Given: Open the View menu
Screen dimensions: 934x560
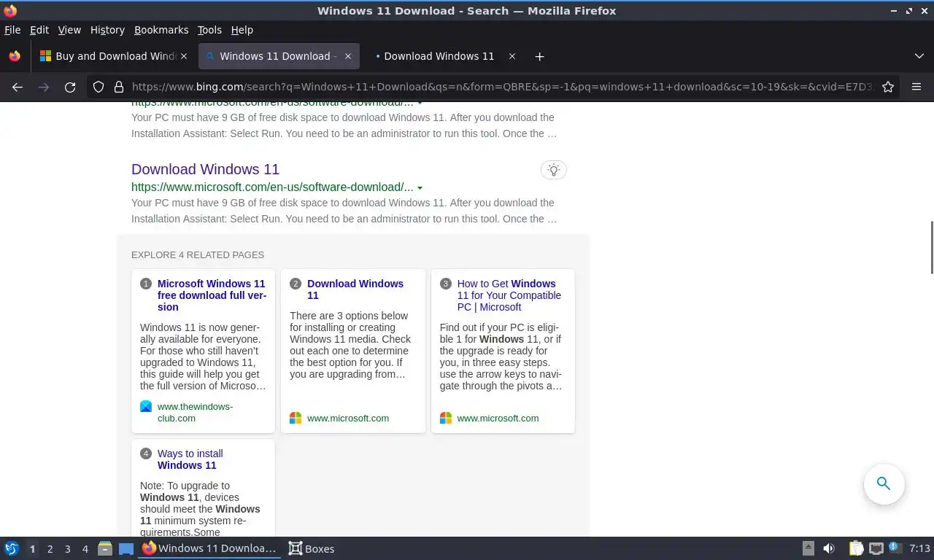Looking at the screenshot, I should click(x=69, y=30).
